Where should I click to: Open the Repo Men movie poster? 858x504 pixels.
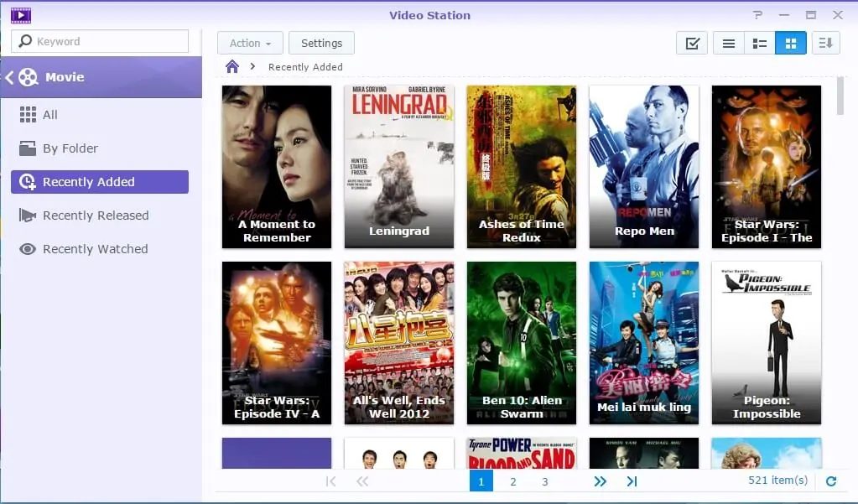(x=643, y=166)
